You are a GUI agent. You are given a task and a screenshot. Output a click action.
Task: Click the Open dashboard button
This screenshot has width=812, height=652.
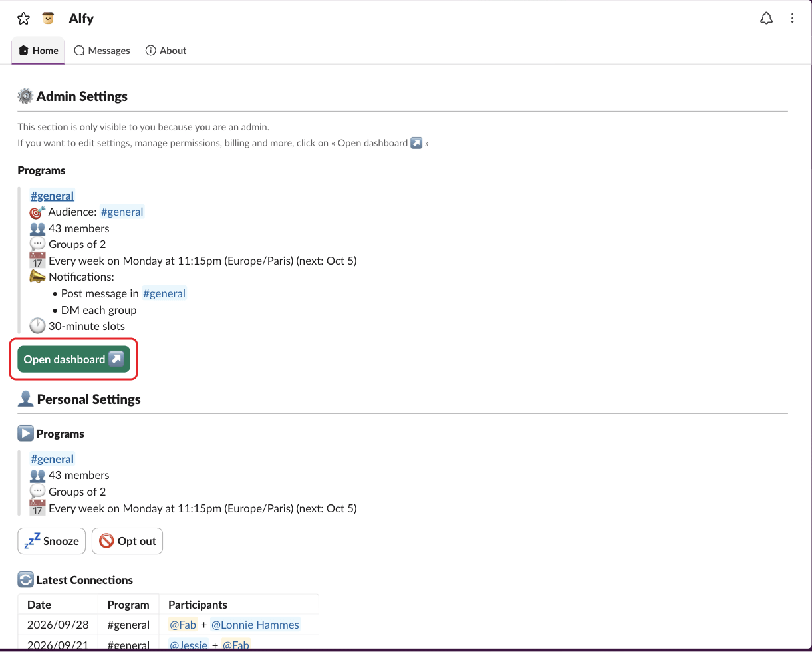[74, 359]
